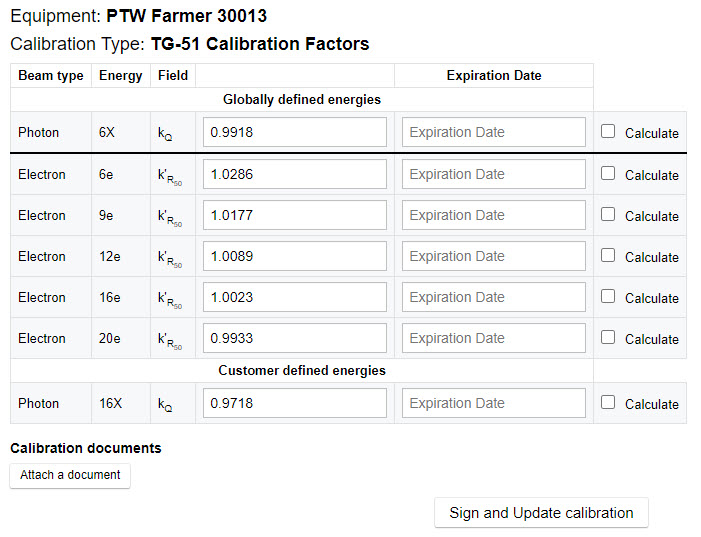The image size is (701, 537).
Task: Click the 12e value field 1.0089
Action: click(x=295, y=256)
